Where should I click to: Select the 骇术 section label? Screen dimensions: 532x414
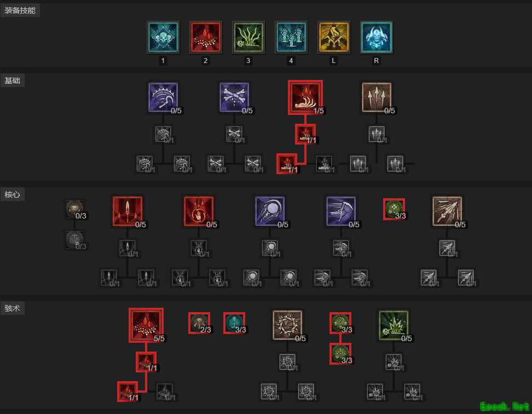pyautogui.click(x=12, y=308)
